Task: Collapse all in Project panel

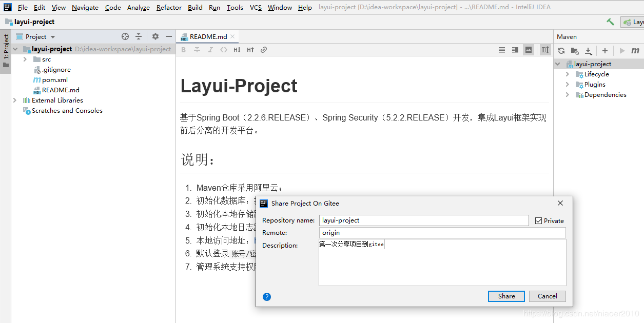Action: tap(139, 36)
